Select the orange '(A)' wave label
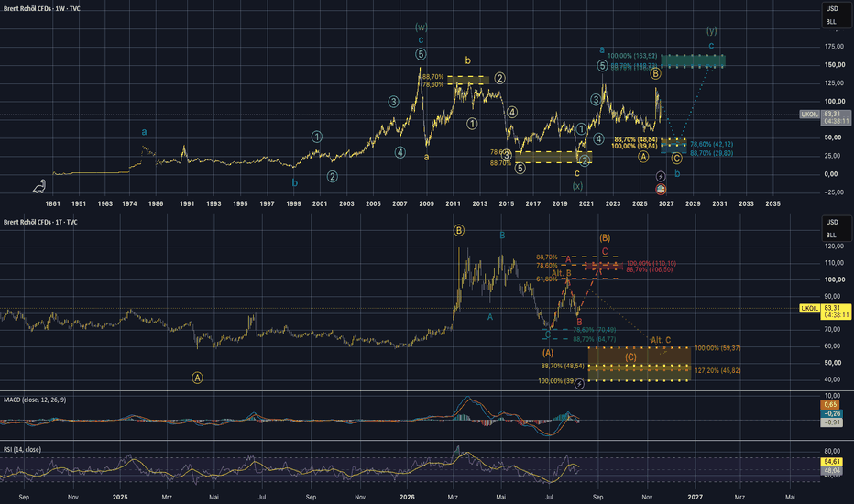The image size is (854, 504). click(x=547, y=353)
